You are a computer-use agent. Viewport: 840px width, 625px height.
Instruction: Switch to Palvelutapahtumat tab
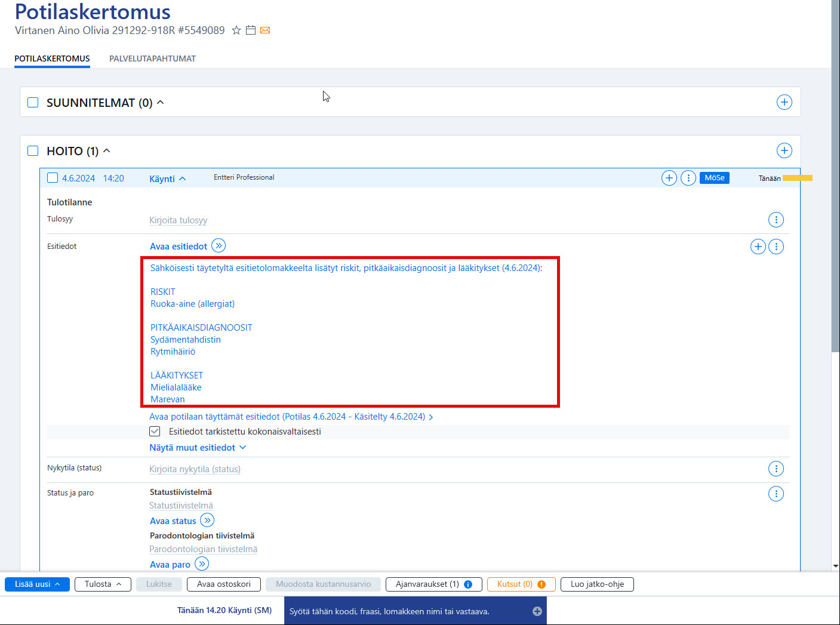pyautogui.click(x=152, y=59)
